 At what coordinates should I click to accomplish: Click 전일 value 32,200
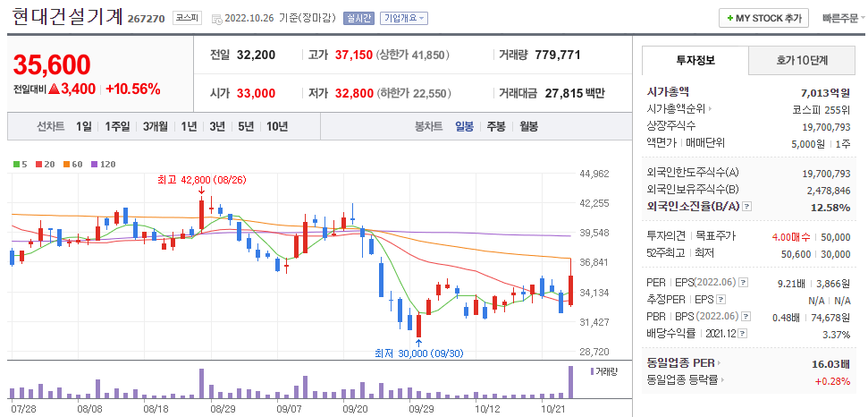pos(256,55)
